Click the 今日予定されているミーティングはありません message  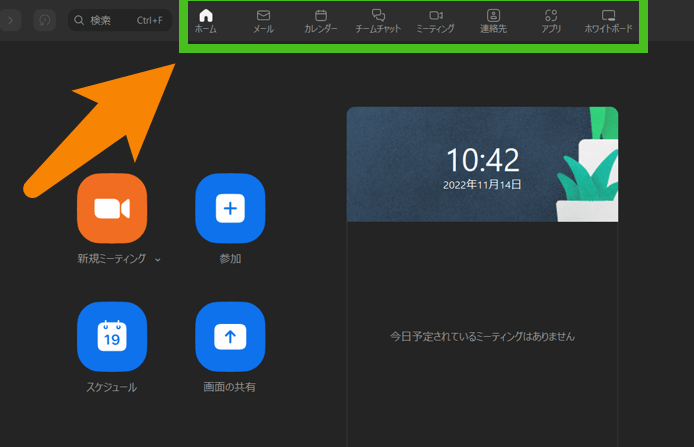(x=482, y=336)
